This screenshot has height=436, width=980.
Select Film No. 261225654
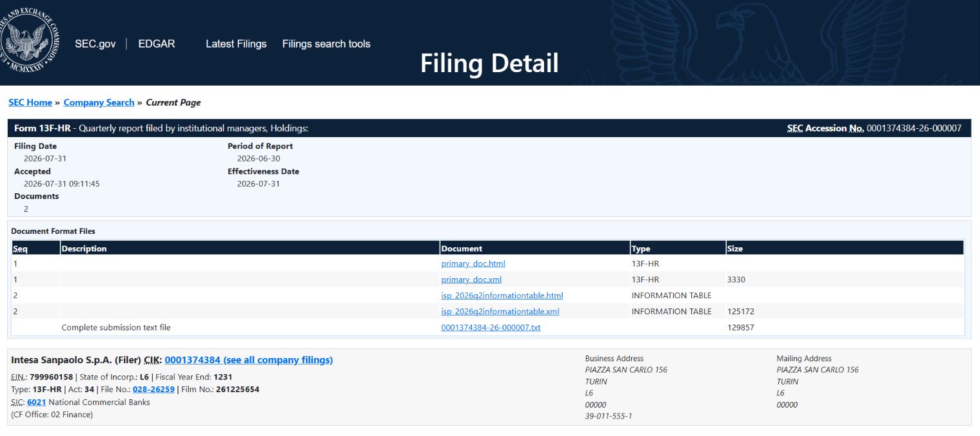tap(237, 390)
